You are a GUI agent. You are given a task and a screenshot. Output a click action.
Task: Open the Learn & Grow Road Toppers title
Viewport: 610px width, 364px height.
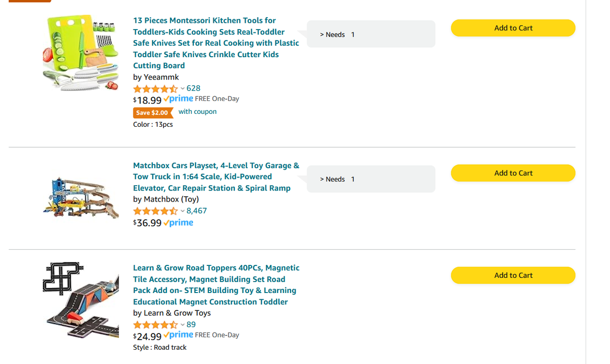coord(216,285)
